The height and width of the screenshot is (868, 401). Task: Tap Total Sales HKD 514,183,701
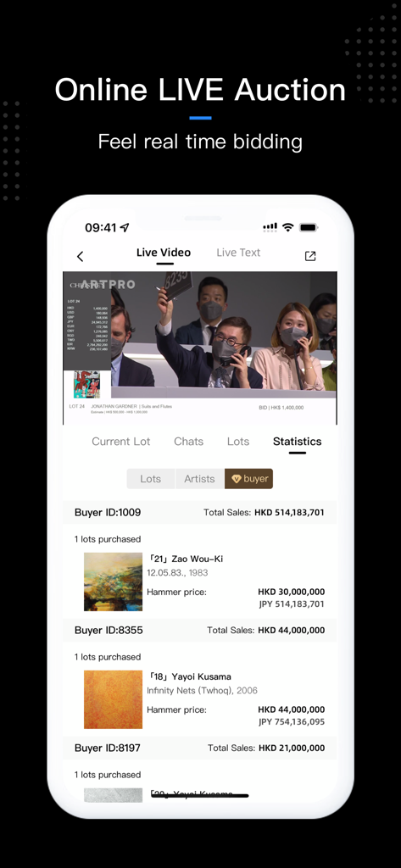coord(264,513)
